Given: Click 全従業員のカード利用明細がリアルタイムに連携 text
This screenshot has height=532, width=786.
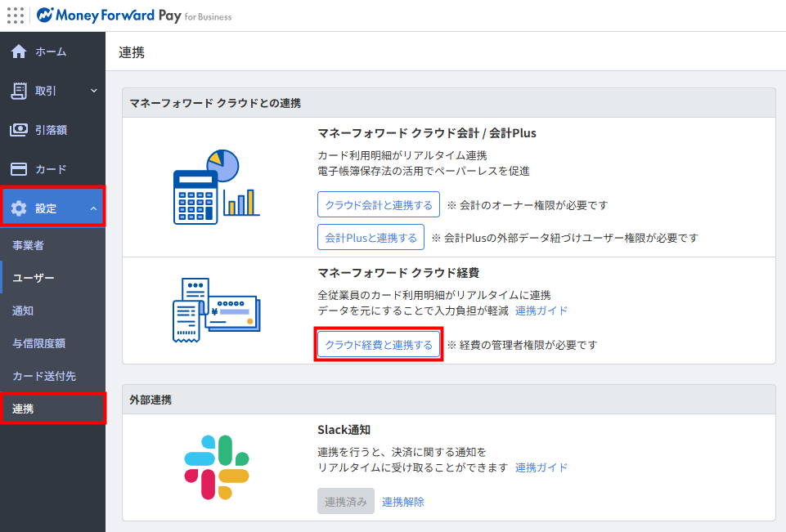Looking at the screenshot, I should pos(434,295).
